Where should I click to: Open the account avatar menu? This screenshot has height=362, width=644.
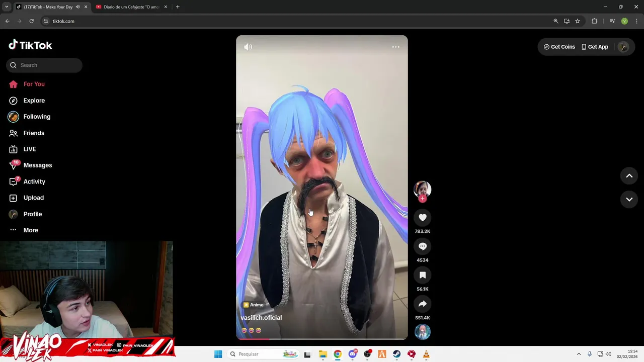(x=623, y=47)
